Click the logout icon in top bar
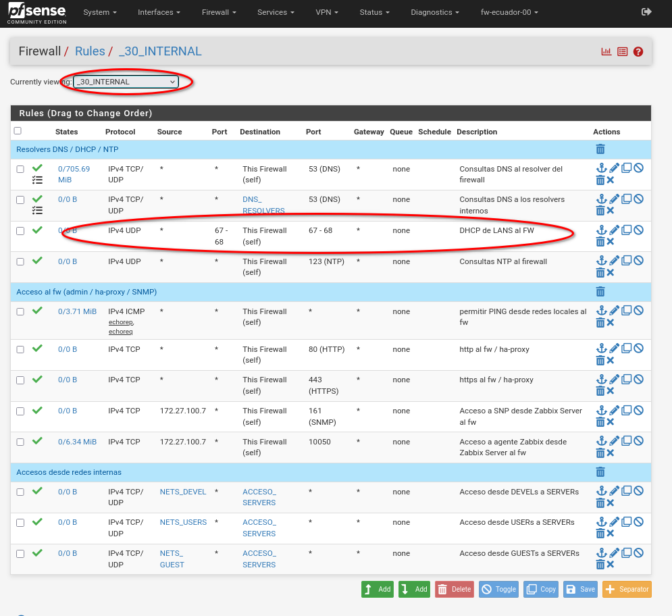This screenshot has width=672, height=616. 646,12
